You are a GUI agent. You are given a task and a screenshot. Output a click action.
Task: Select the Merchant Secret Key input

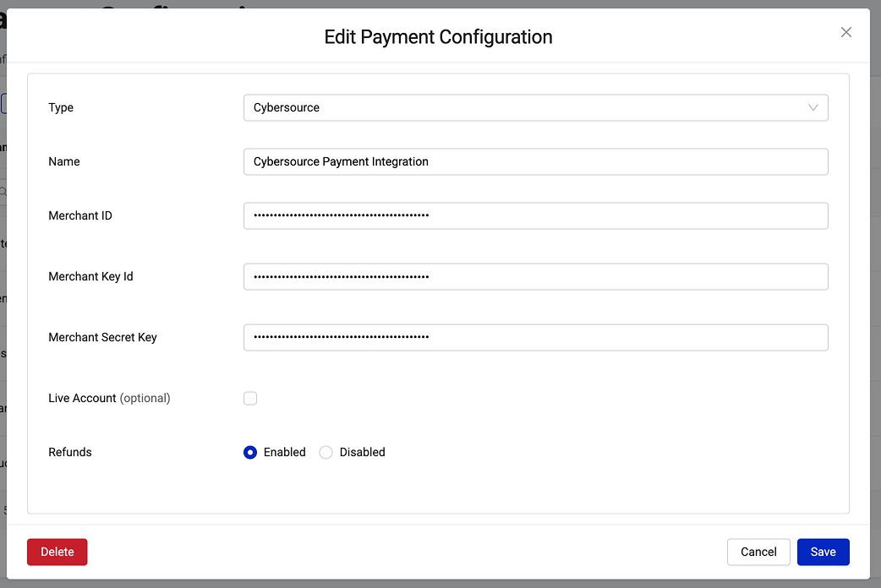(x=535, y=337)
